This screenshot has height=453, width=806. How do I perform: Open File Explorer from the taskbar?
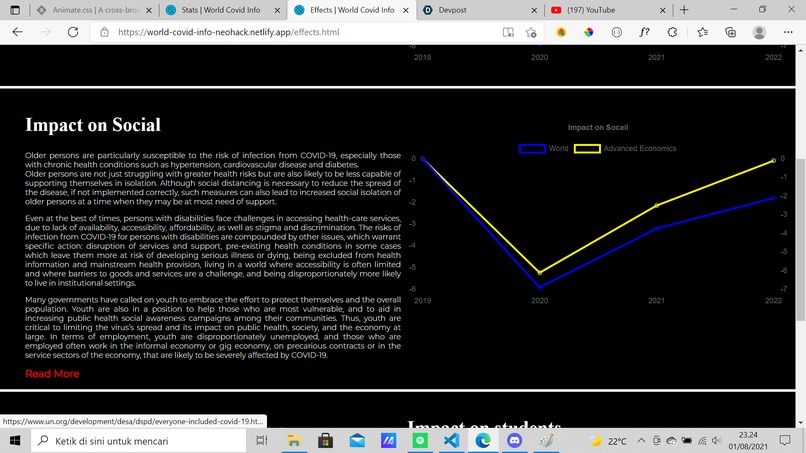tap(294, 441)
